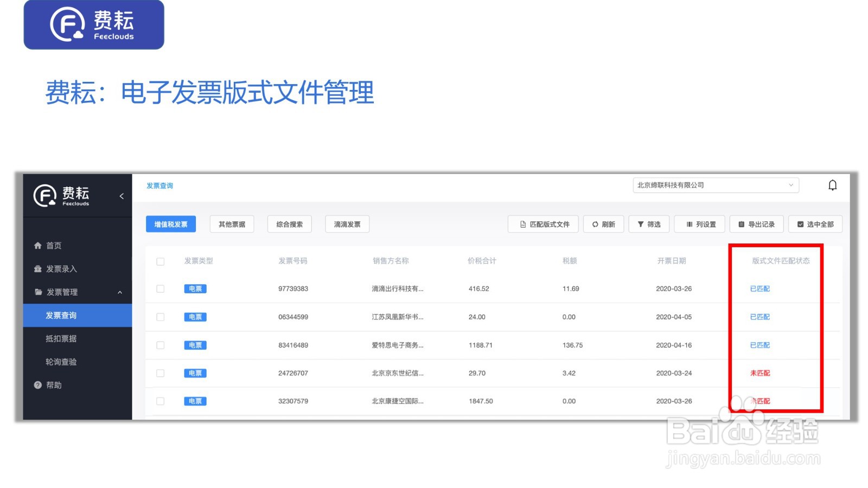Check the row for invoice 24726707

(160, 374)
